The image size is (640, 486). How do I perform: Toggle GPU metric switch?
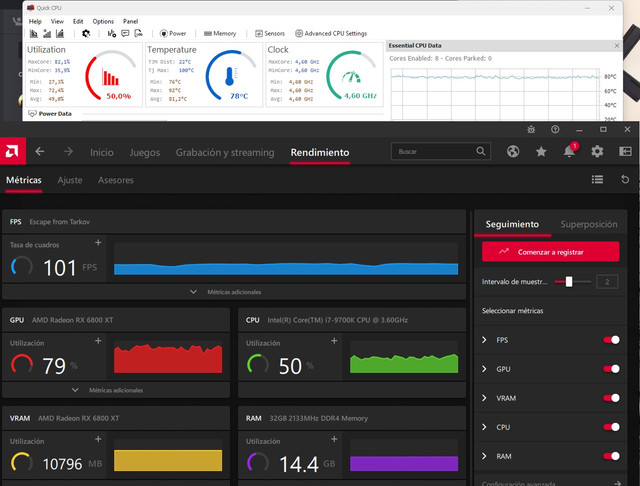611,369
